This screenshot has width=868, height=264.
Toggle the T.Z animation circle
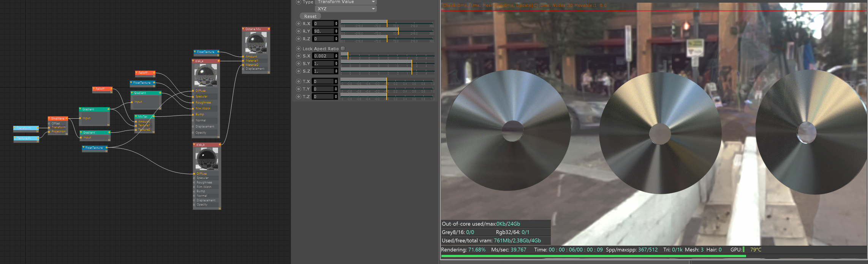(x=299, y=97)
